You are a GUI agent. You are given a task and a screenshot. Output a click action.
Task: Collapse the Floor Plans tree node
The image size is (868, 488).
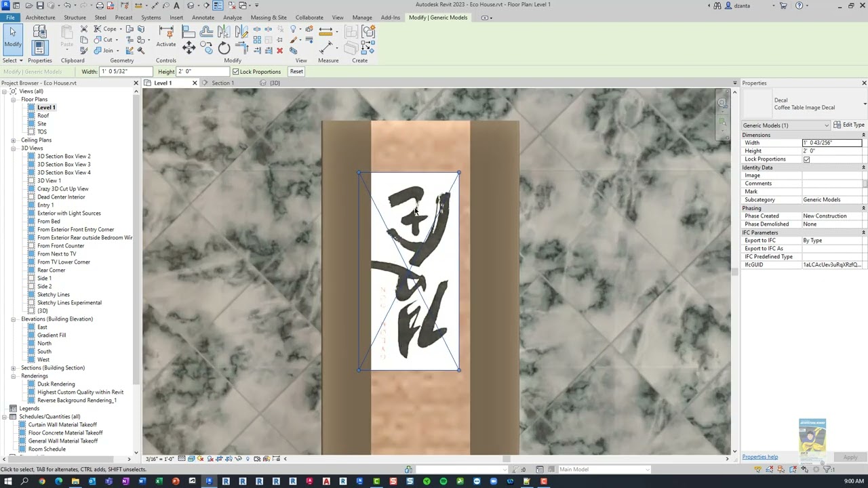click(x=14, y=100)
